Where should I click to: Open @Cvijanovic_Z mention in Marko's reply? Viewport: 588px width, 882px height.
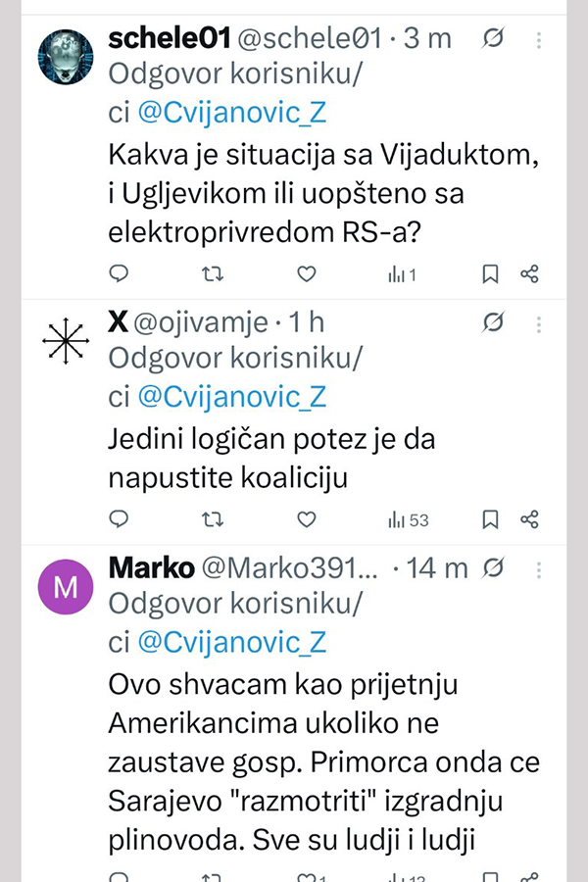(231, 642)
